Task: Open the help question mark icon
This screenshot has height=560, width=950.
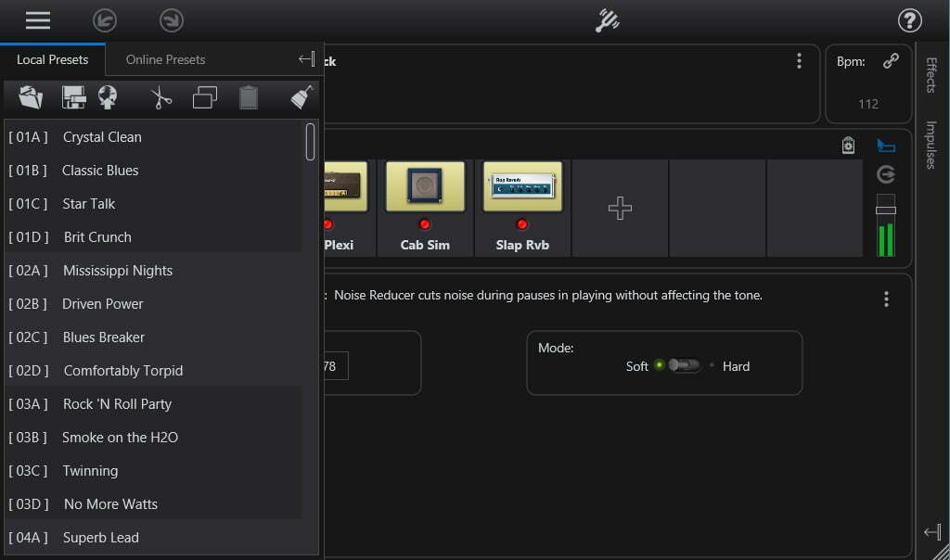Action: [909, 20]
